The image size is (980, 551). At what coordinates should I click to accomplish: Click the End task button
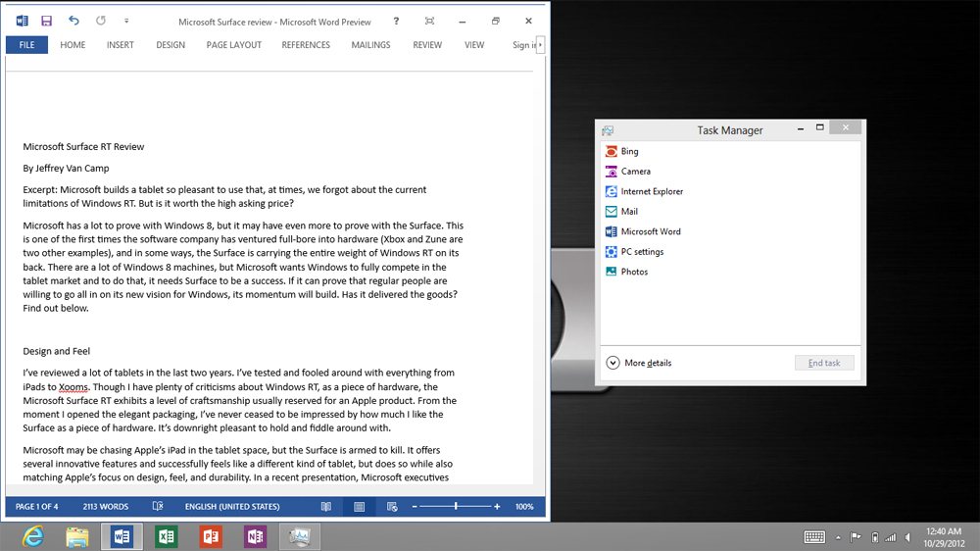pos(824,363)
